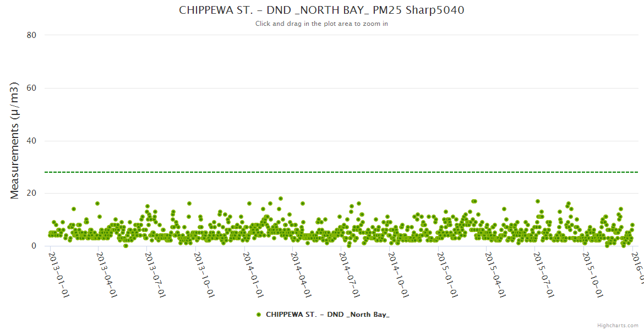Click the y-axis tick label 40
The image size is (644, 330).
[x=31, y=141]
